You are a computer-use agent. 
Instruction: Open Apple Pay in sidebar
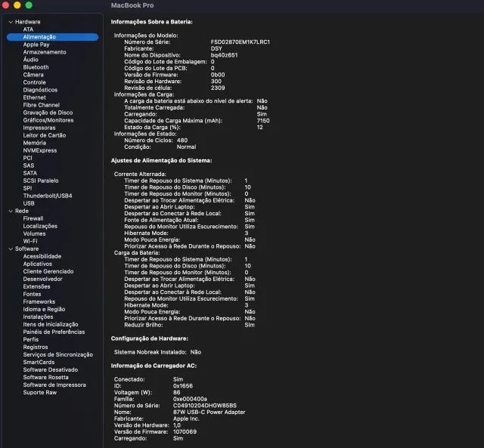pos(36,45)
